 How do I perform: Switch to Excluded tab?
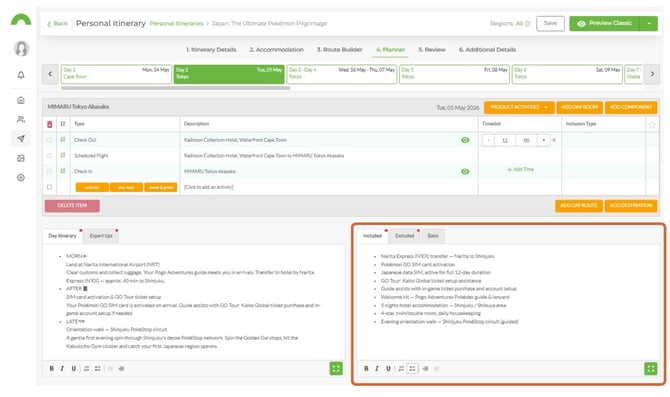tap(405, 236)
